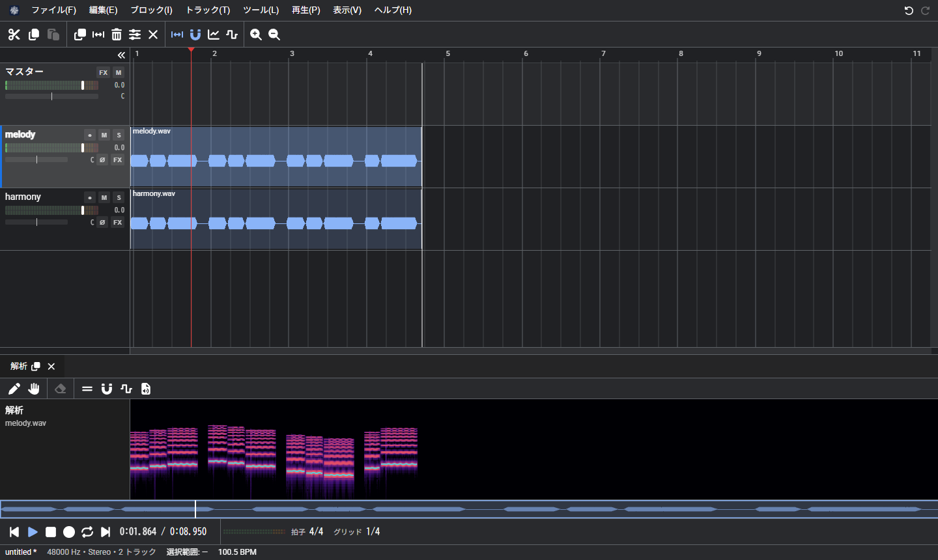This screenshot has height=560, width=938.
Task: Click the copy icon in the top toolbar
Action: 34,35
